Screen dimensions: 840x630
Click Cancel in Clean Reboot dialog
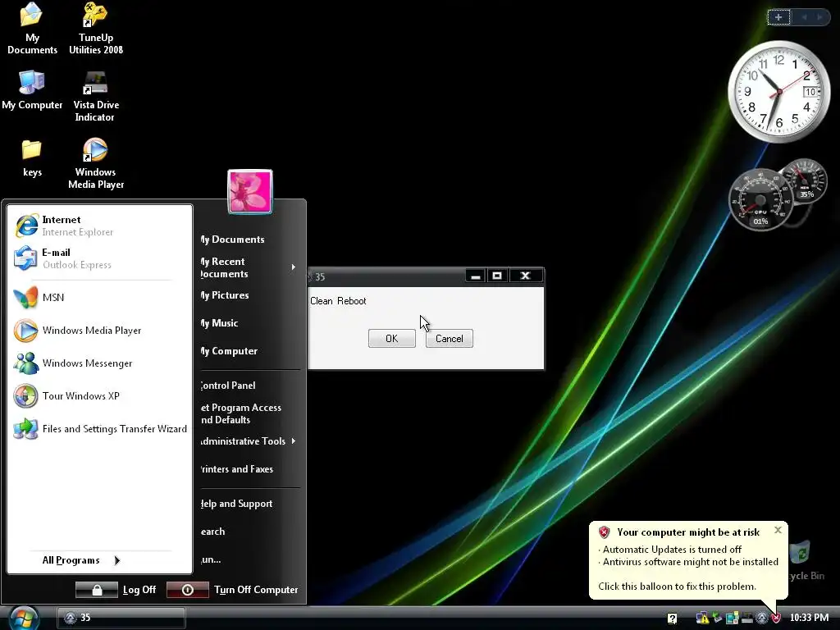(449, 339)
